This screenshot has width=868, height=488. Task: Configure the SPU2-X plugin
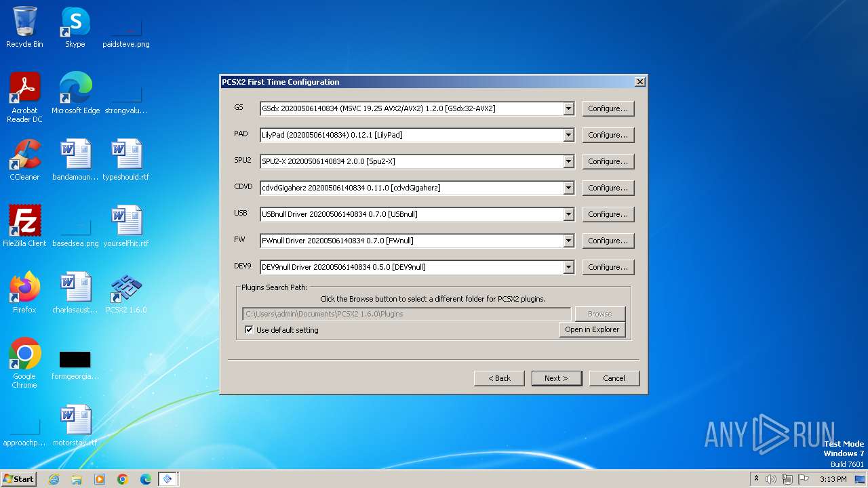pos(608,161)
